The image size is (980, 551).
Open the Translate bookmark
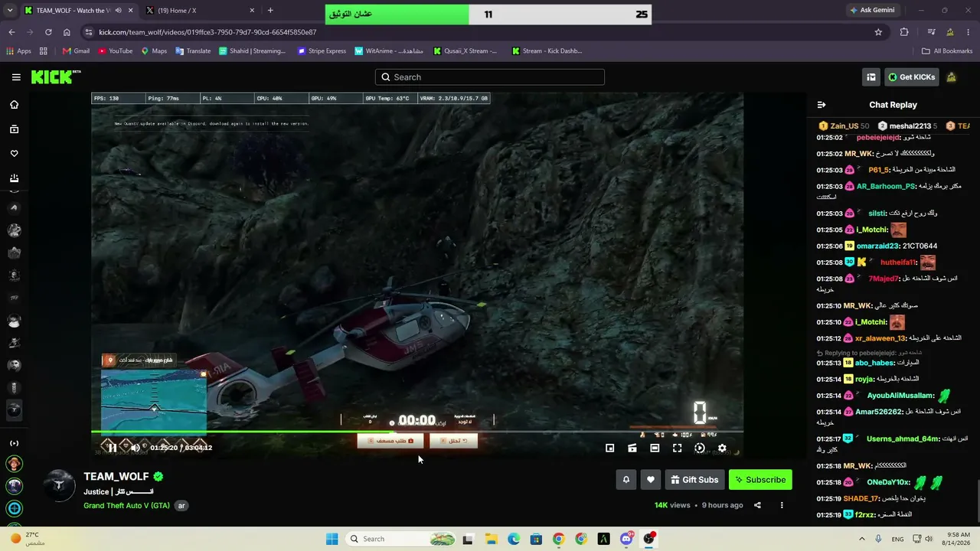click(193, 51)
